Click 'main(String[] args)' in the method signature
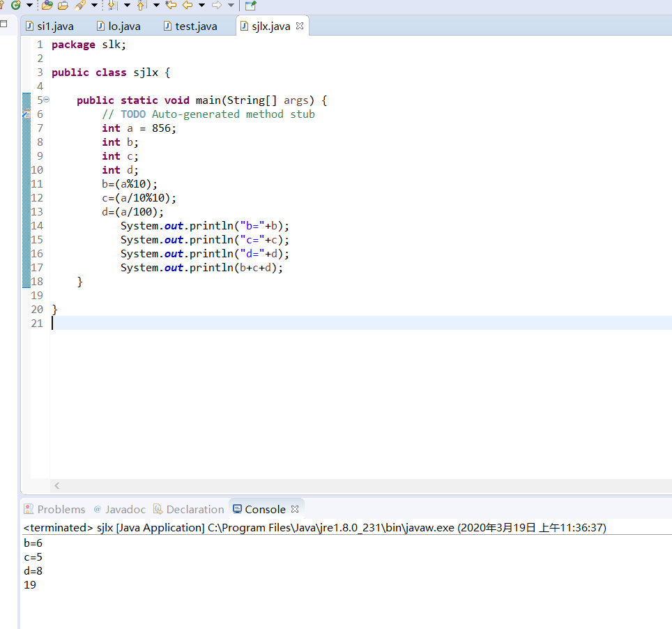 [x=255, y=100]
